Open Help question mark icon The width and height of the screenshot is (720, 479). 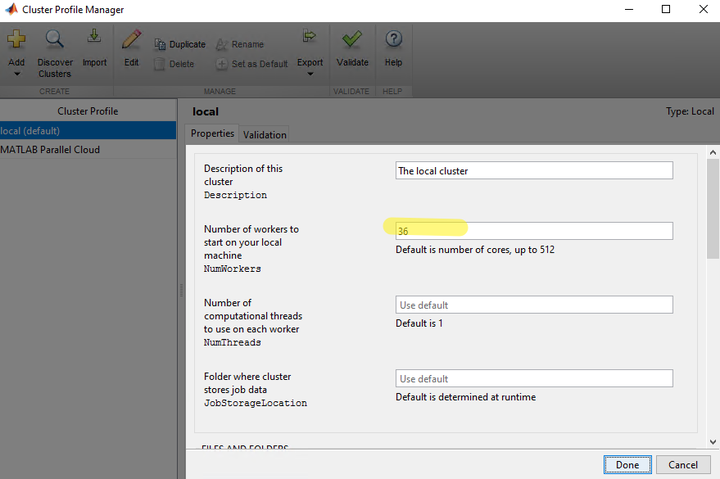[x=394, y=39]
